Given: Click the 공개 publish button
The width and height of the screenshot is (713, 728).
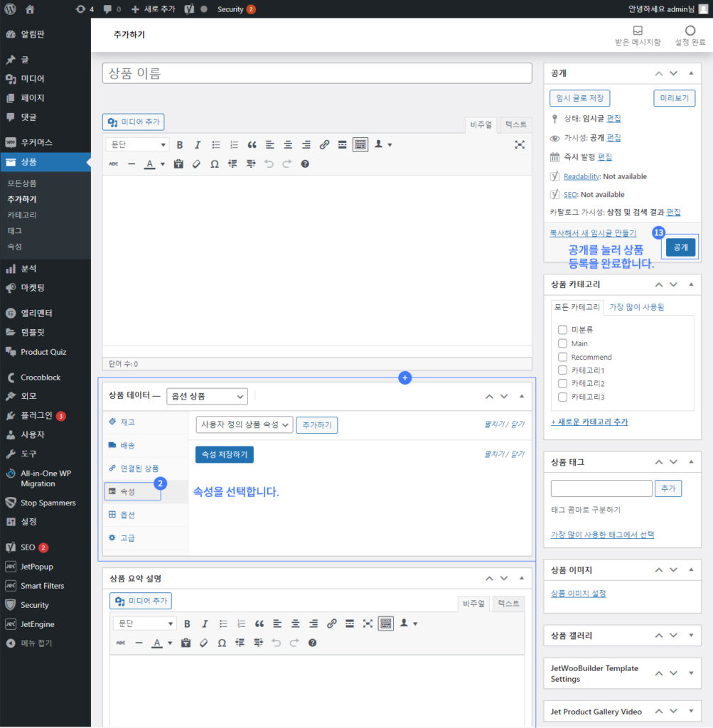Looking at the screenshot, I should [x=680, y=247].
